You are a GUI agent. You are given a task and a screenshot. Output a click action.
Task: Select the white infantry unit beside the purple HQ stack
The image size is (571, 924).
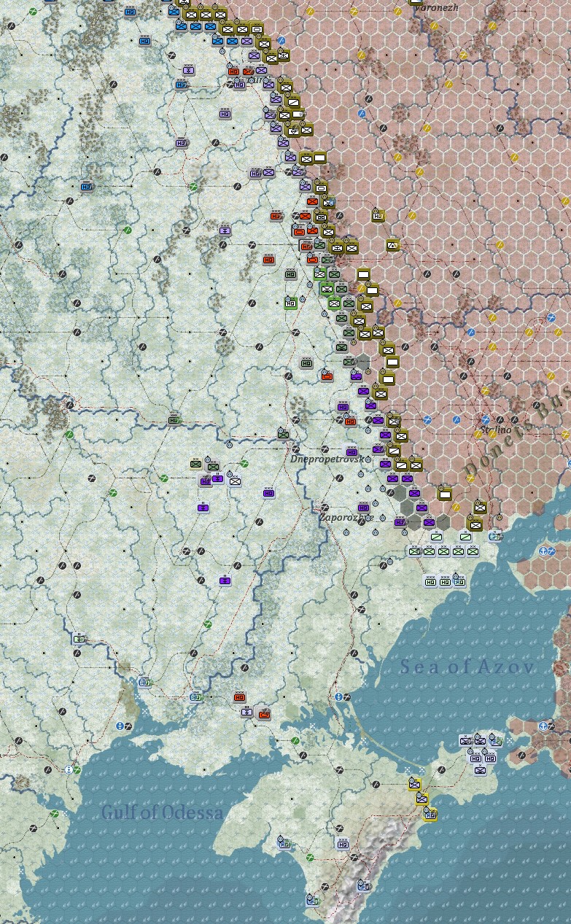(235, 481)
